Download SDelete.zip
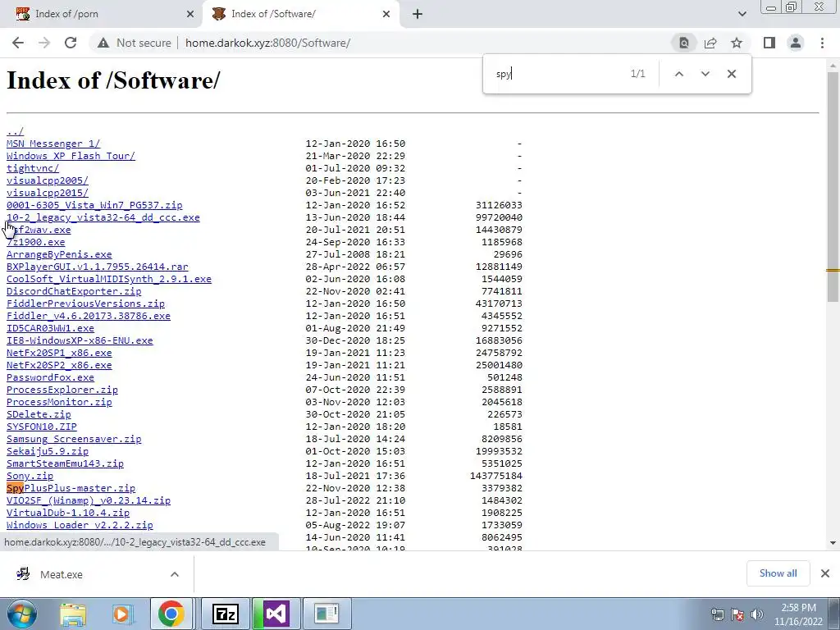Image resolution: width=840 pixels, height=630 pixels. pos(39,414)
